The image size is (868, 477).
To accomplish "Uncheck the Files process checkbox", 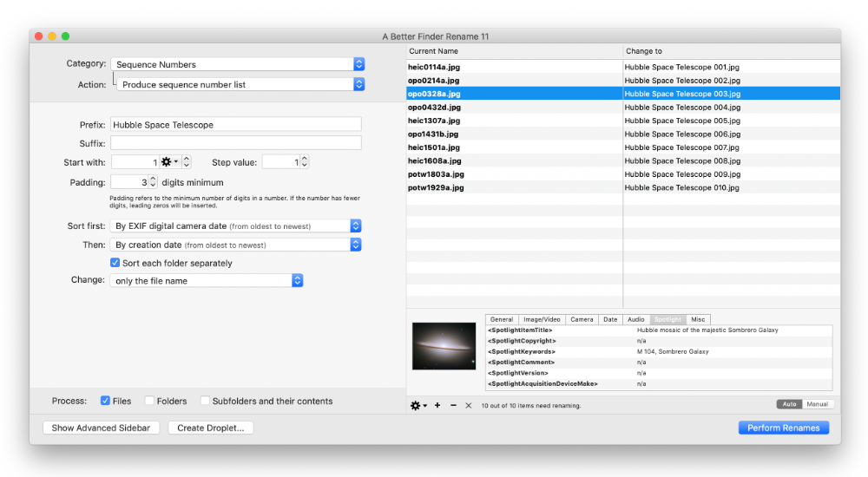I will (105, 401).
